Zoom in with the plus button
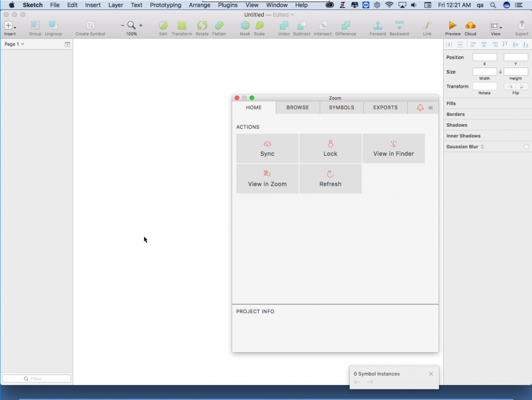The image size is (532, 400). coord(141,25)
